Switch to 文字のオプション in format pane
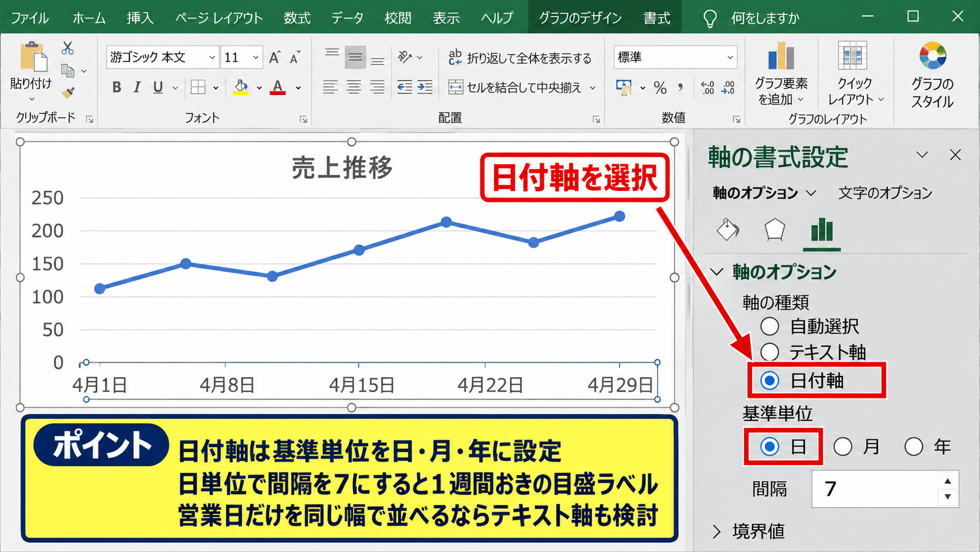Screen dimensions: 980x552 (885, 193)
